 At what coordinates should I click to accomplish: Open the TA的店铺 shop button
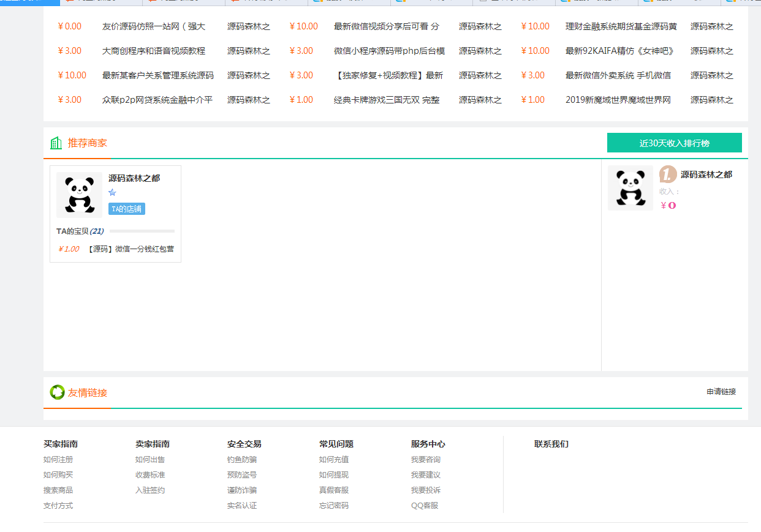click(x=126, y=209)
